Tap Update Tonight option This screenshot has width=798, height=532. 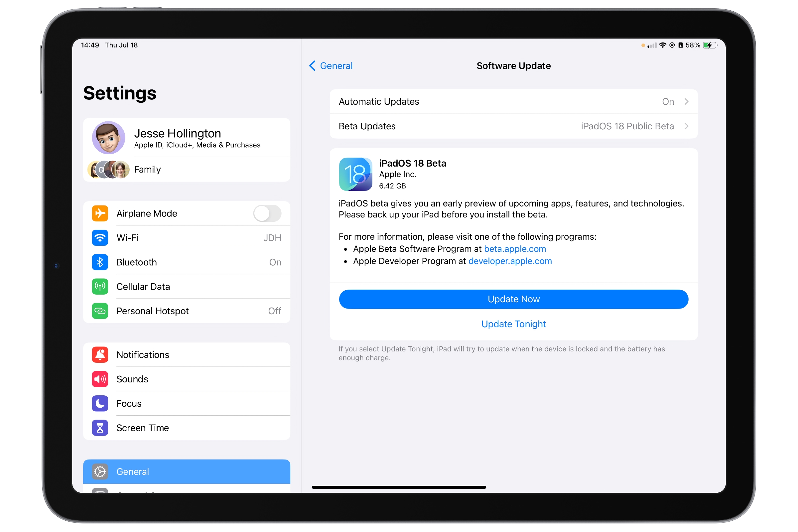pos(513,324)
